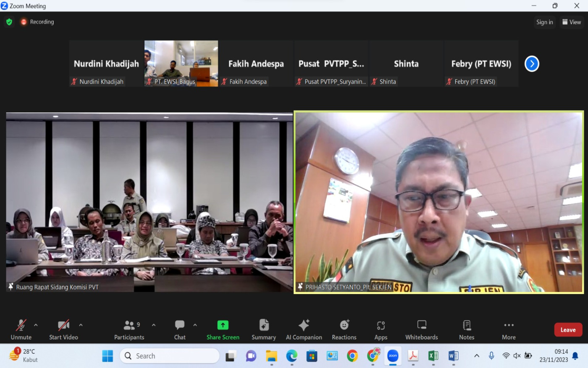Image resolution: width=588 pixels, height=368 pixels.
Task: Open the meeting Summary
Action: tap(263, 329)
